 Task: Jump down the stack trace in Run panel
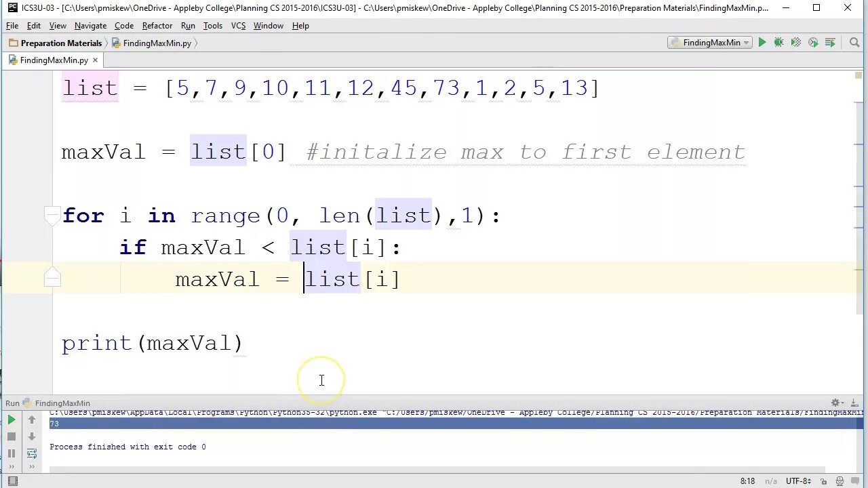coord(31,437)
